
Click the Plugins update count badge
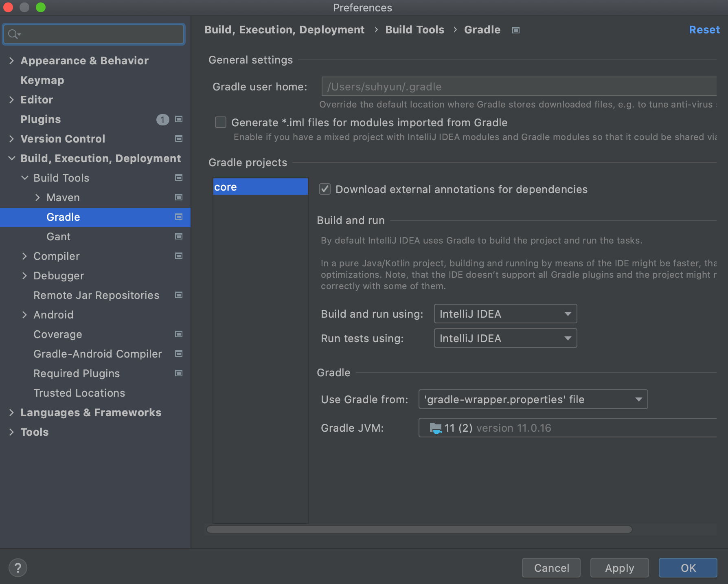[162, 119]
